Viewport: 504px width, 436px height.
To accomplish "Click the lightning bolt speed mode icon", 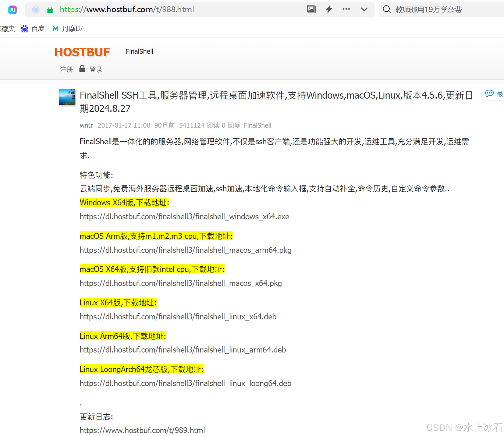I will click(329, 9).
